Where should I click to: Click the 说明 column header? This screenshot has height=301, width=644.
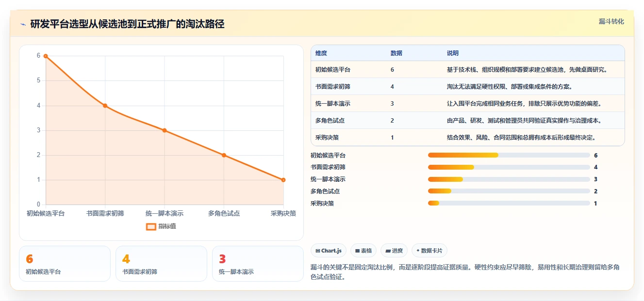click(453, 53)
